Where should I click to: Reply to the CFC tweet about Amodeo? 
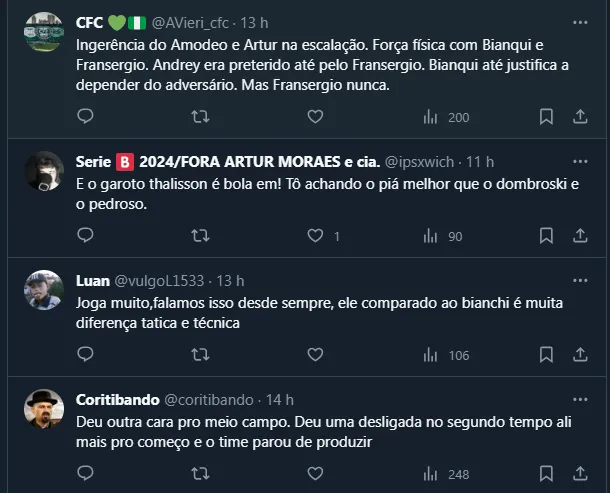click(x=85, y=117)
